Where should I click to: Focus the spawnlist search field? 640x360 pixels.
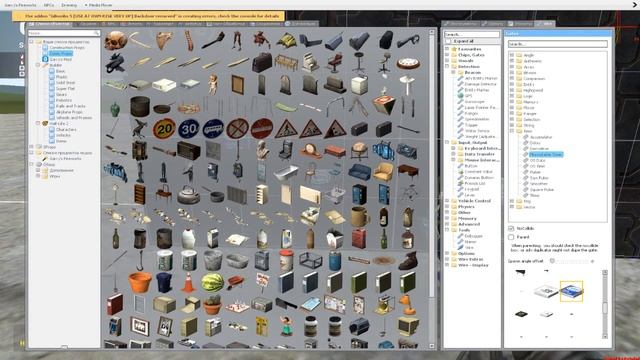[x=64, y=33]
